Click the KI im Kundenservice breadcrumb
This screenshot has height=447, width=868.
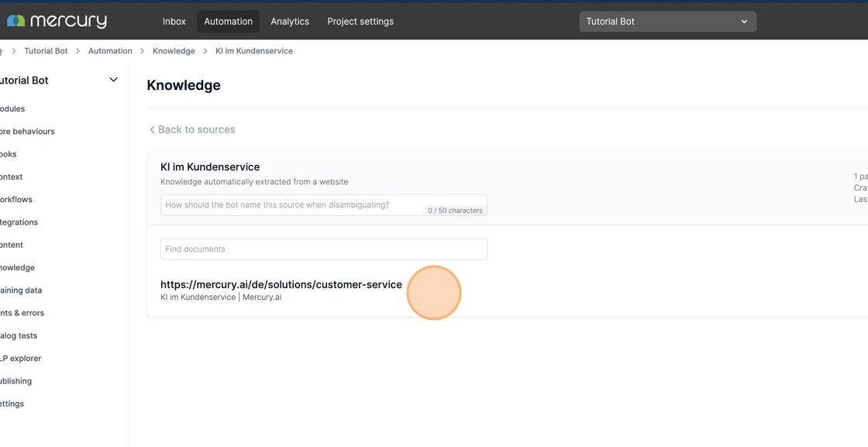click(254, 51)
